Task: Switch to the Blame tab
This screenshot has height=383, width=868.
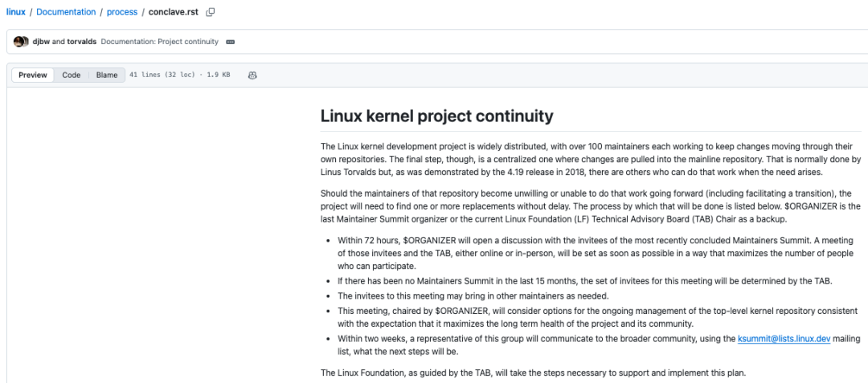Action: (x=107, y=75)
